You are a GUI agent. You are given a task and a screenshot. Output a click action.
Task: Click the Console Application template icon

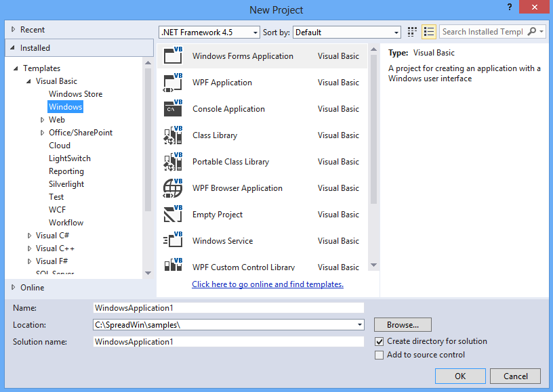[173, 109]
